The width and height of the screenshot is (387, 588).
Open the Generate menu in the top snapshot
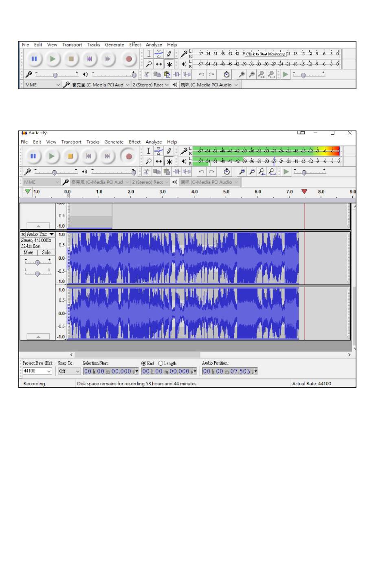tap(114, 45)
